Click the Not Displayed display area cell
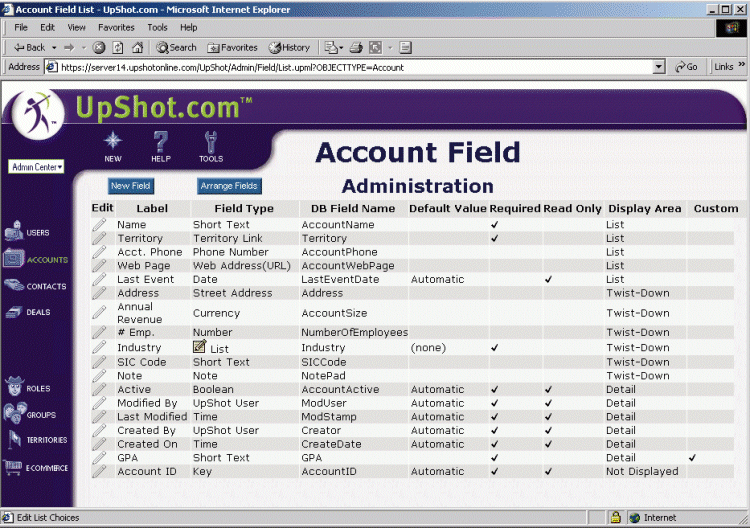This screenshot has height=528, width=750. point(642,472)
